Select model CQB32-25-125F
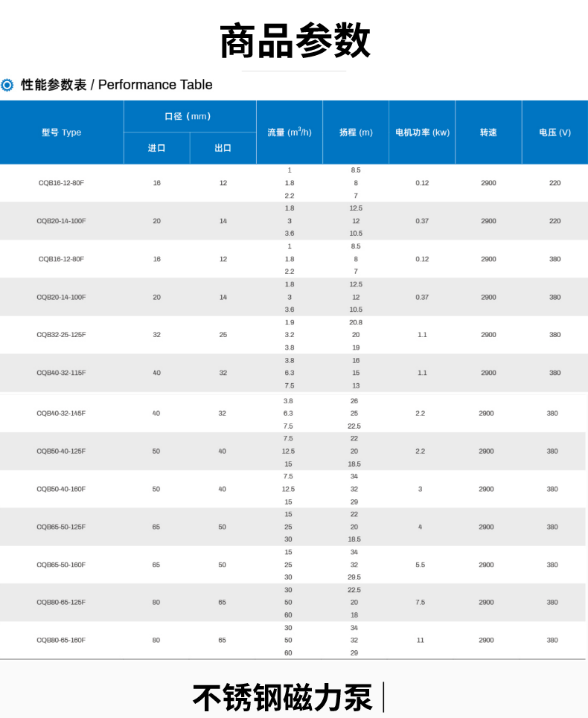The image size is (588, 718). 61,335
